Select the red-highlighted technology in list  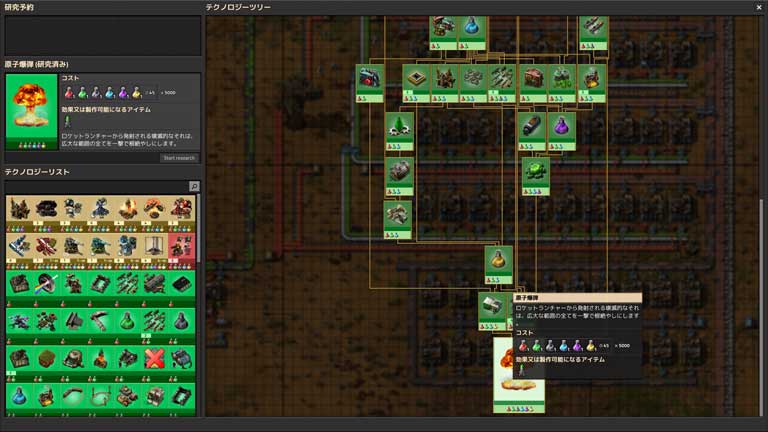pos(181,250)
